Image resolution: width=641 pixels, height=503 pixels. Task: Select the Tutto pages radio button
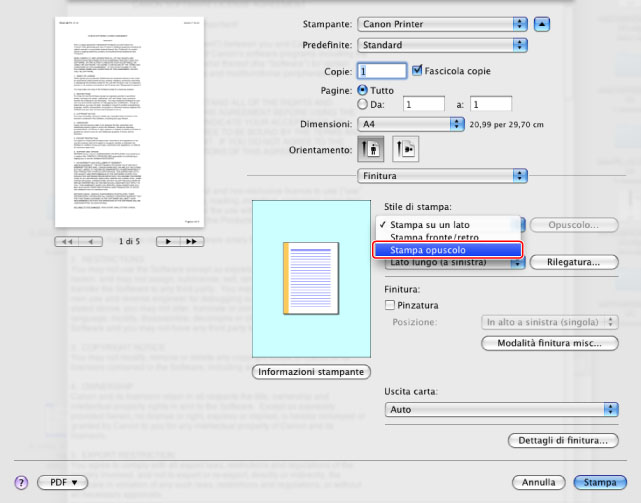(x=363, y=90)
